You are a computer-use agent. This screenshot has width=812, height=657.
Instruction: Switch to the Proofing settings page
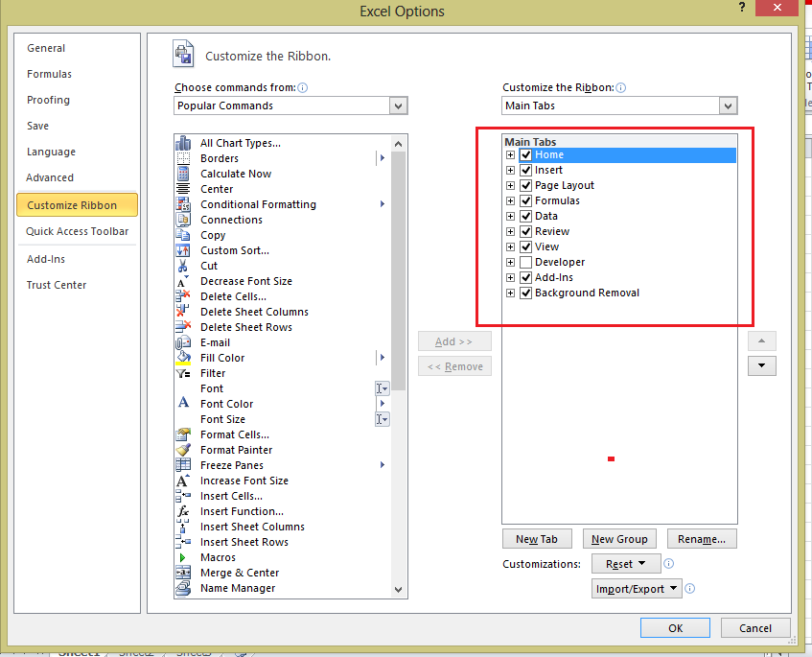[48, 100]
